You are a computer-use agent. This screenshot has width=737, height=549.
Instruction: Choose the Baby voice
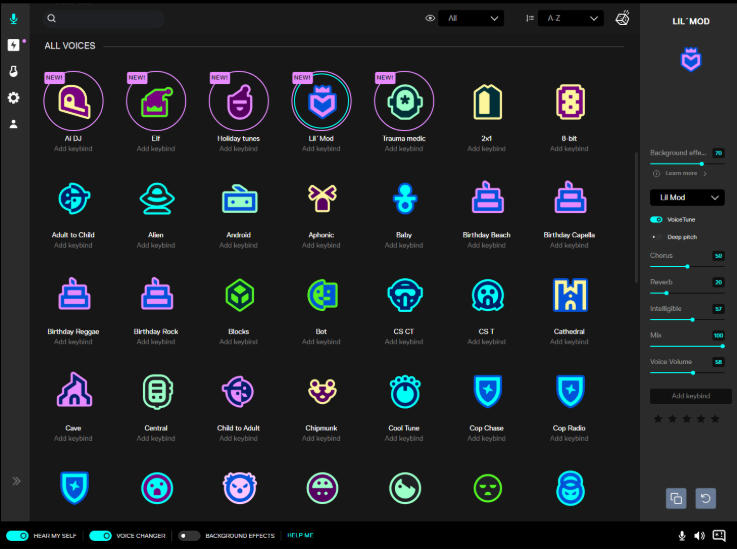coord(405,198)
